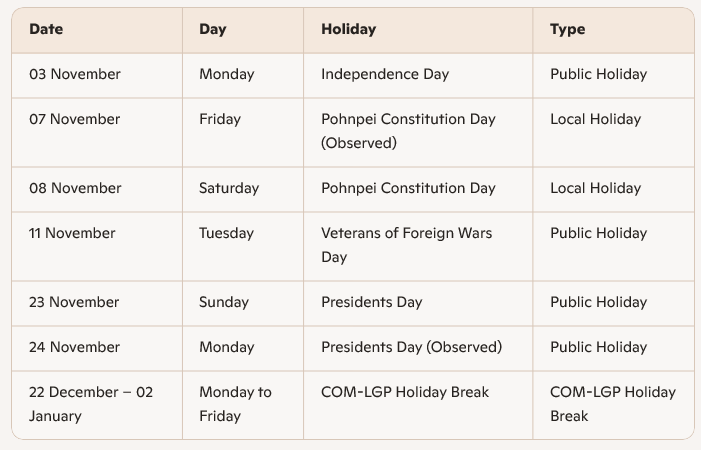Select the 23 November date cell
Screen dimensions: 701x450
(x=75, y=302)
